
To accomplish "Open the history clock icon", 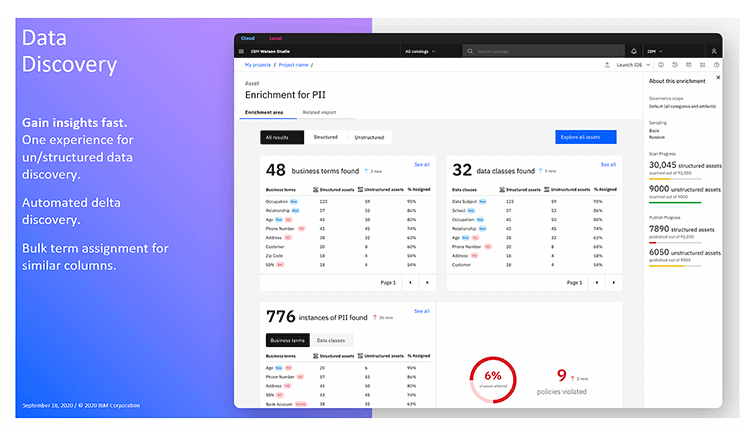I will coord(675,65).
